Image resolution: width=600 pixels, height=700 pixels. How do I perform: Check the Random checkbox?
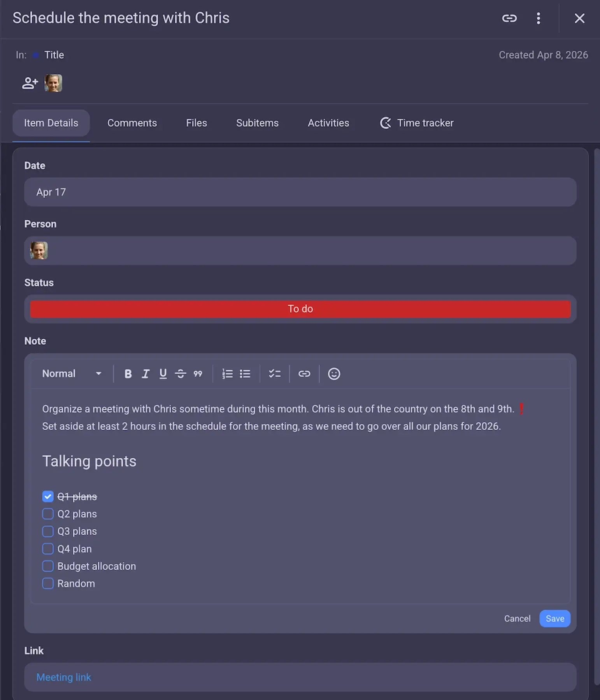[47, 583]
